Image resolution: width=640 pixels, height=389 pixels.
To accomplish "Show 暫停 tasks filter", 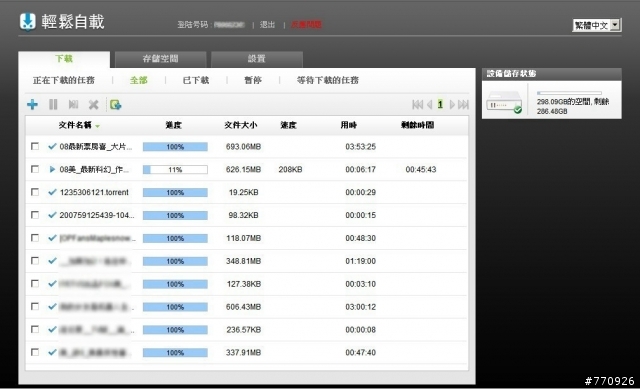I will [253, 80].
